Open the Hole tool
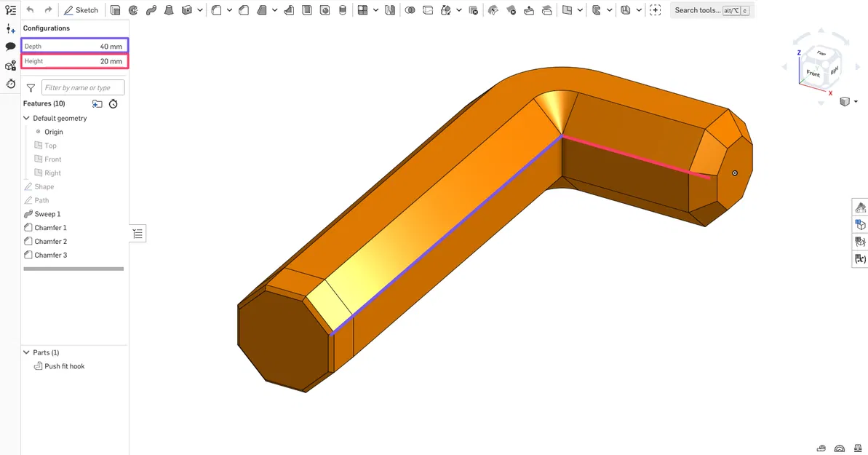The image size is (868, 455). pyautogui.click(x=324, y=9)
